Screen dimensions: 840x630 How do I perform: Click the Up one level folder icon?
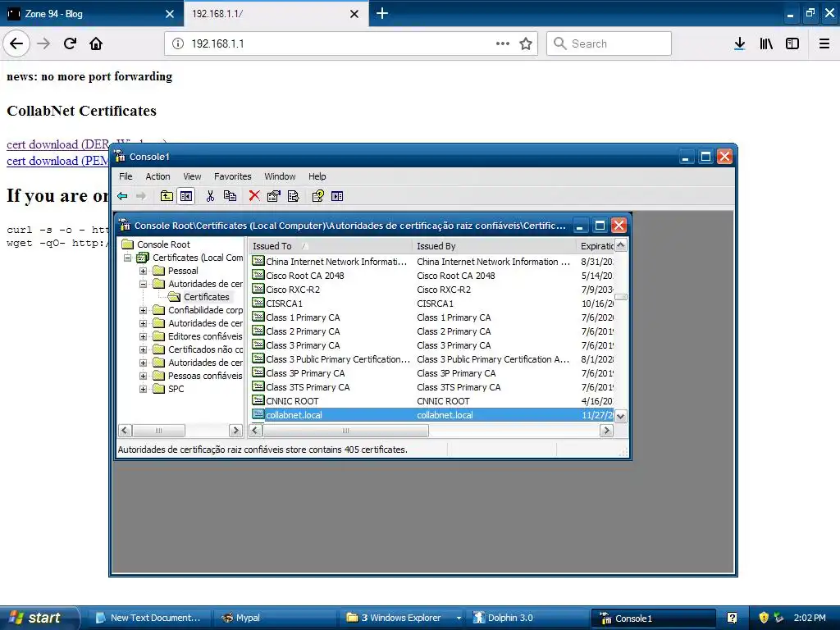coord(167,196)
